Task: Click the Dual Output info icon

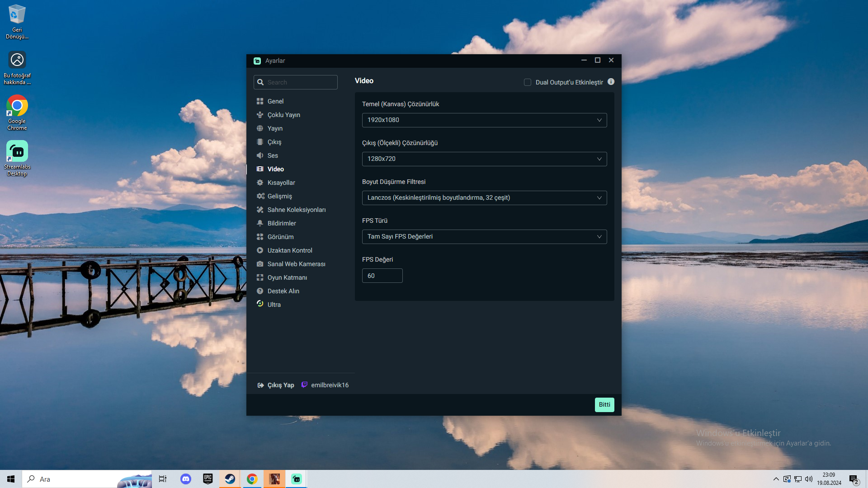Action: coord(611,82)
